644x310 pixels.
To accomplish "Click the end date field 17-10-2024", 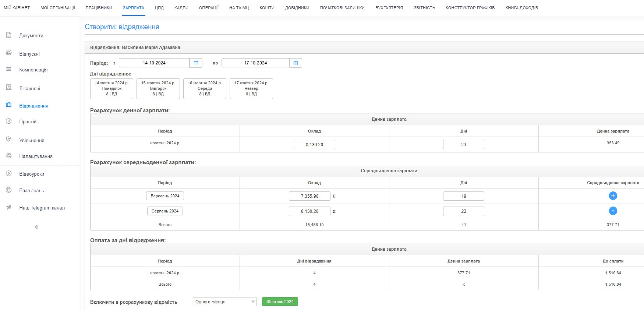I will click(x=256, y=63).
